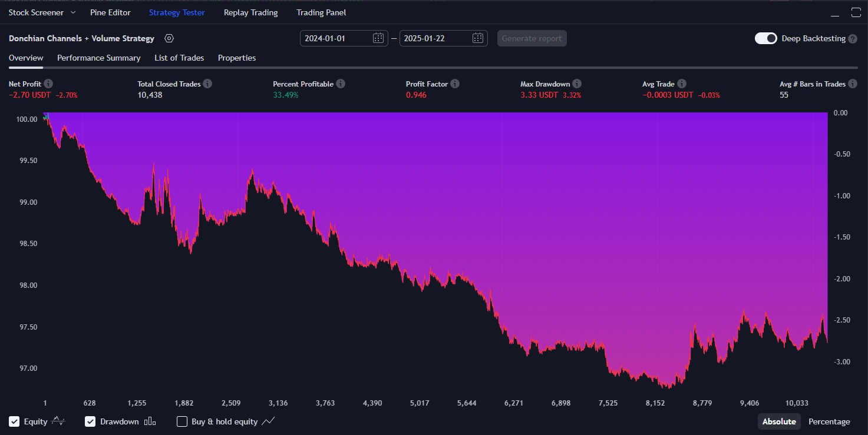Open end date calendar icon

point(478,38)
